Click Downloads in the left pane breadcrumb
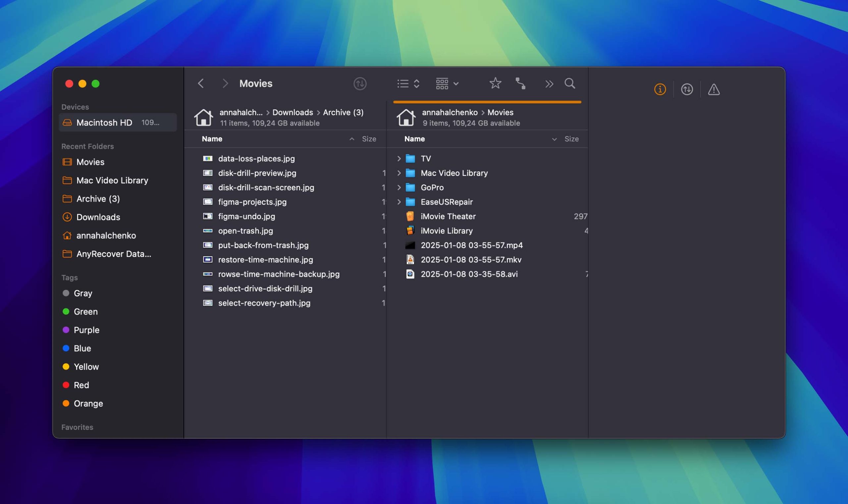The height and width of the screenshot is (504, 848). click(292, 112)
